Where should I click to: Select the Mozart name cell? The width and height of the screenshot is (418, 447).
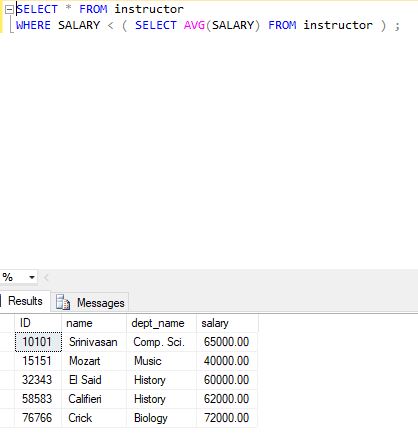click(x=94, y=361)
